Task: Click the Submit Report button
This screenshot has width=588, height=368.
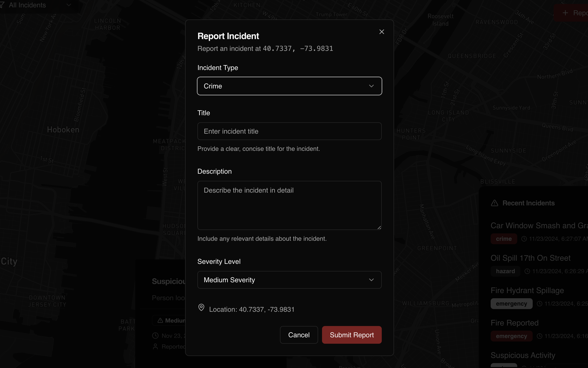Action: pyautogui.click(x=352, y=335)
